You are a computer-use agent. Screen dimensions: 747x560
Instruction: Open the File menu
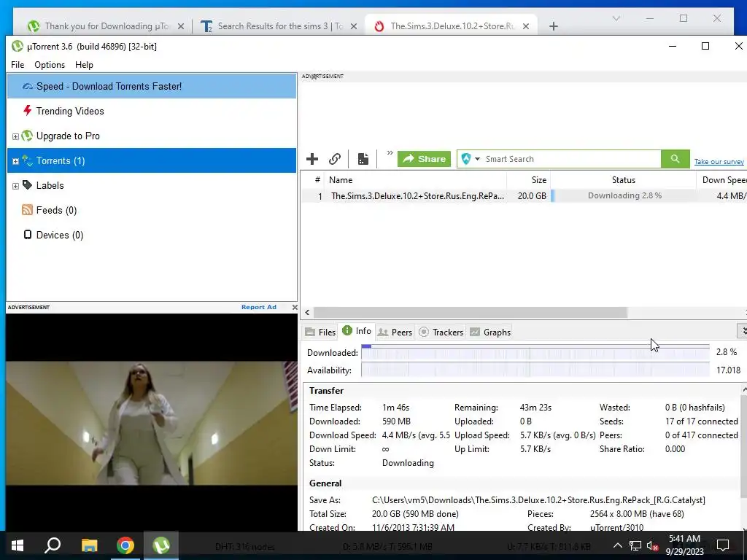tap(18, 65)
